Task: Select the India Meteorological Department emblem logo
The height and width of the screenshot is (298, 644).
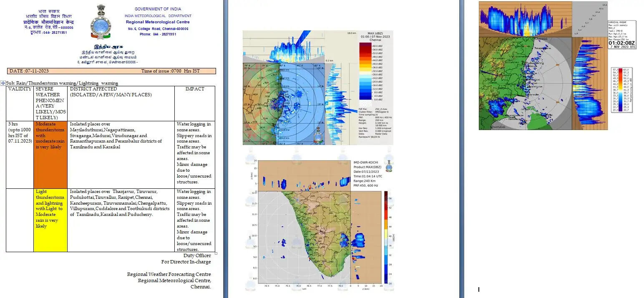Action: click(101, 22)
